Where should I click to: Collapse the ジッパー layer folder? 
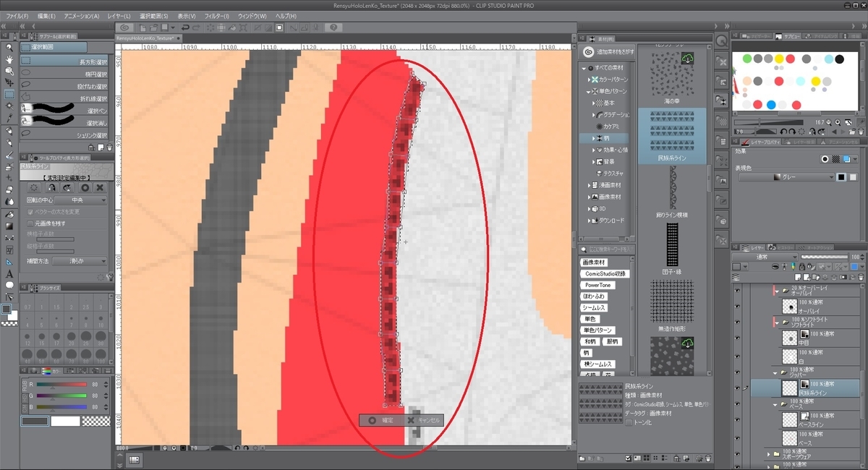[775, 373]
